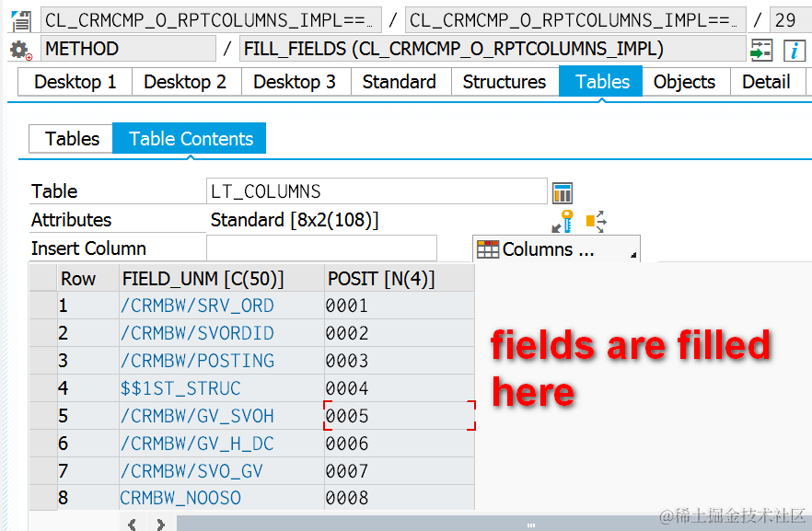This screenshot has height=531, width=812.
Task: Open the Standard tab
Action: pyautogui.click(x=400, y=82)
